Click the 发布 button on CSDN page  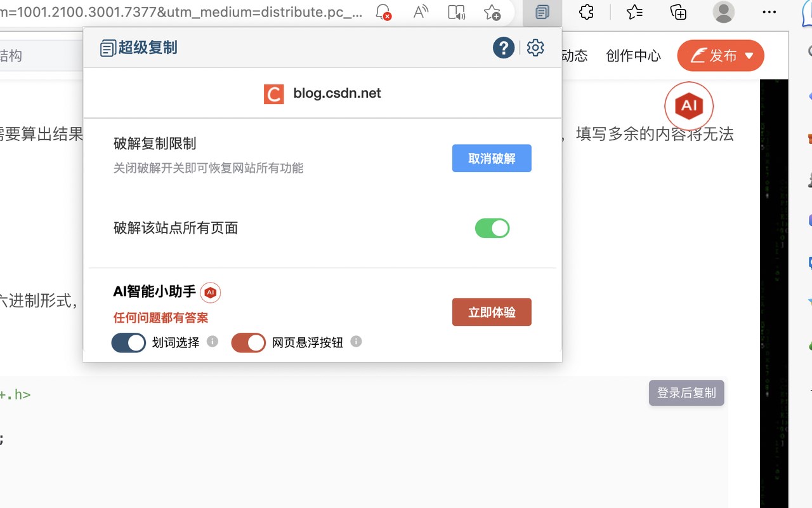pyautogui.click(x=721, y=56)
